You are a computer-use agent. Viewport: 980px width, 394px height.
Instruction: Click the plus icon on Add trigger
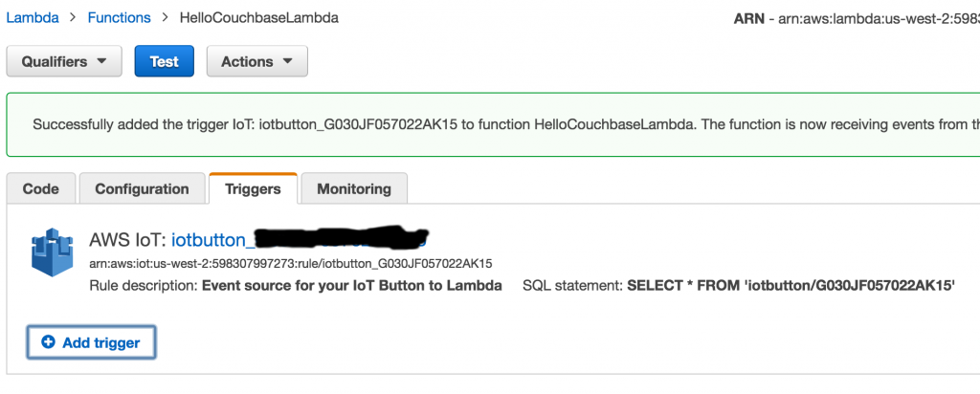pyautogui.click(x=48, y=342)
